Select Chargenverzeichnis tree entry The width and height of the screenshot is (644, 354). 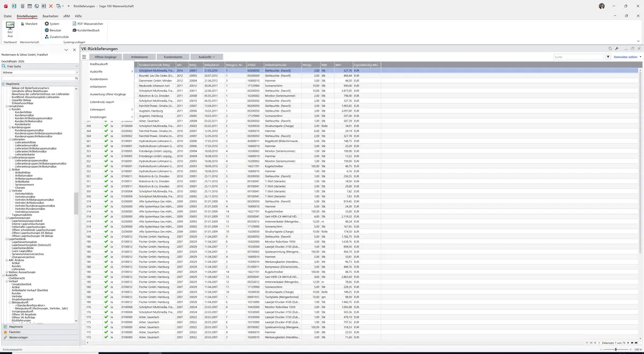click(x=23, y=257)
